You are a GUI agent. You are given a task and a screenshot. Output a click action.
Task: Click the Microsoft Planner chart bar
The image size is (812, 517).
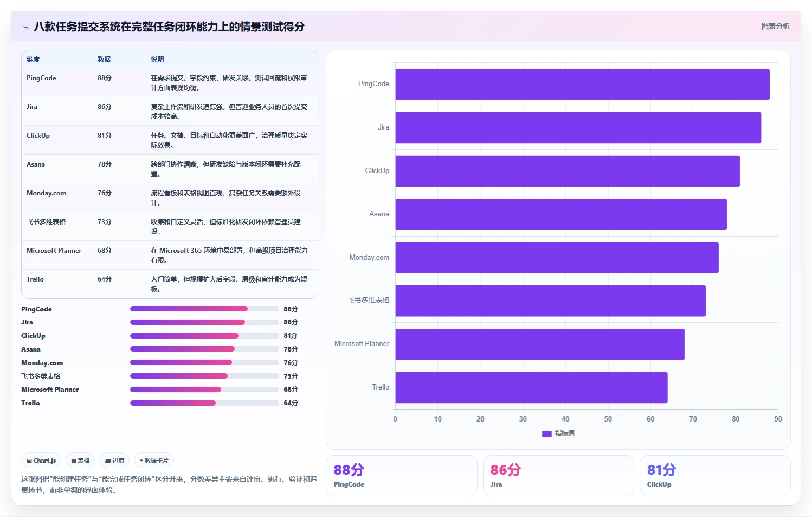540,344
